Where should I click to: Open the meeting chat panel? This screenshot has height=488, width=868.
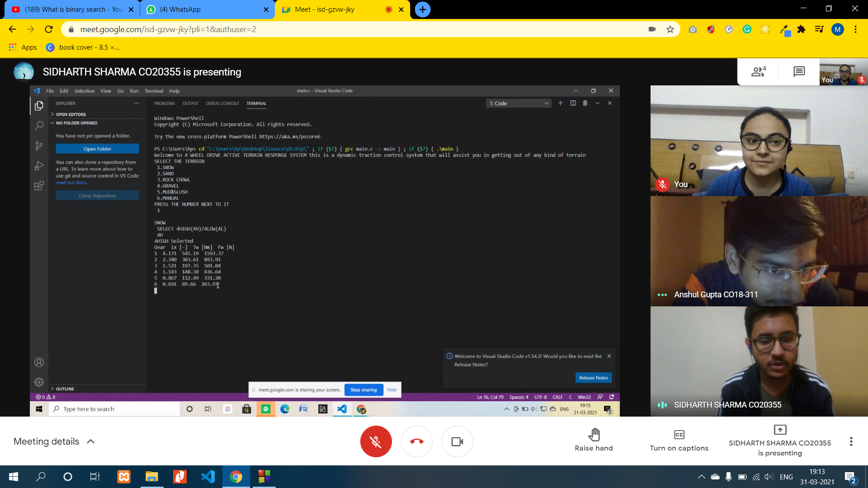pos(799,71)
